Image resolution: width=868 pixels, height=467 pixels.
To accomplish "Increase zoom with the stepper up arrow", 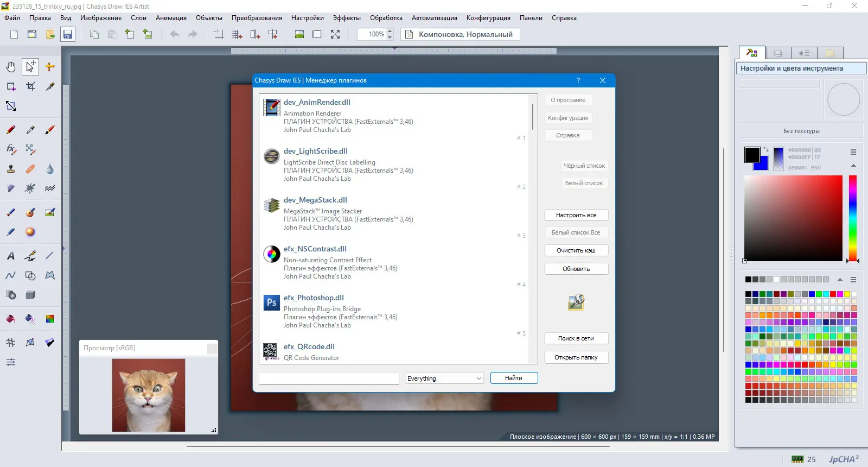I will (390, 31).
